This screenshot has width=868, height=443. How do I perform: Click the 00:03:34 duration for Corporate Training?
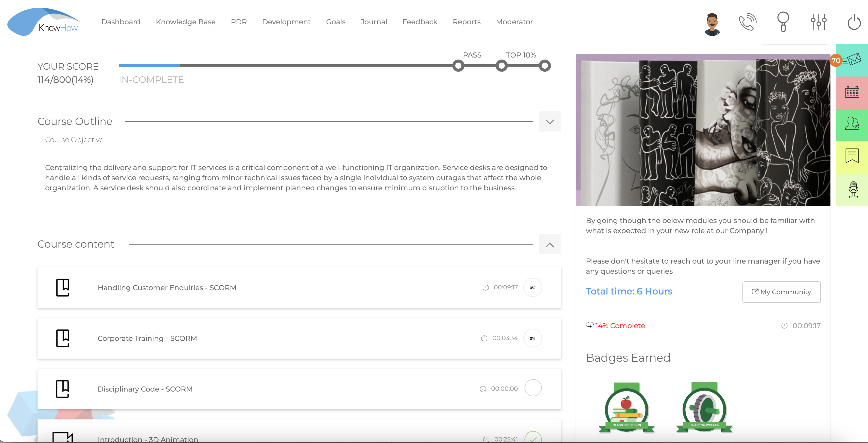pos(505,338)
